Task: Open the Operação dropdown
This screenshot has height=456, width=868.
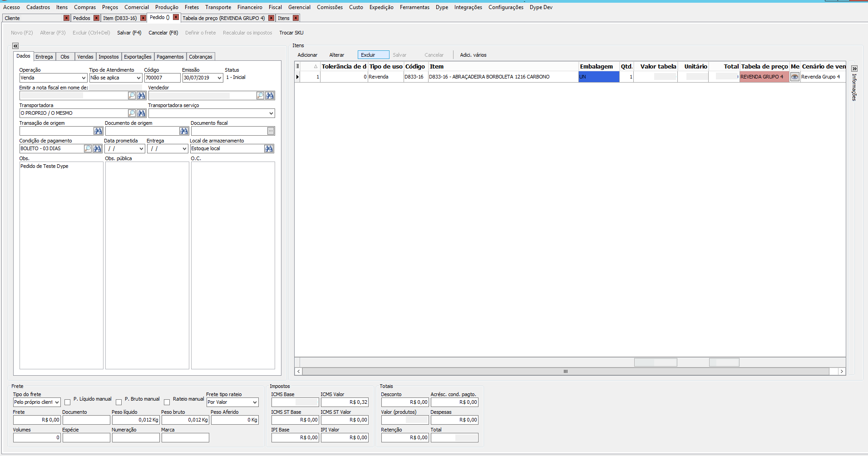Action: 84,78
